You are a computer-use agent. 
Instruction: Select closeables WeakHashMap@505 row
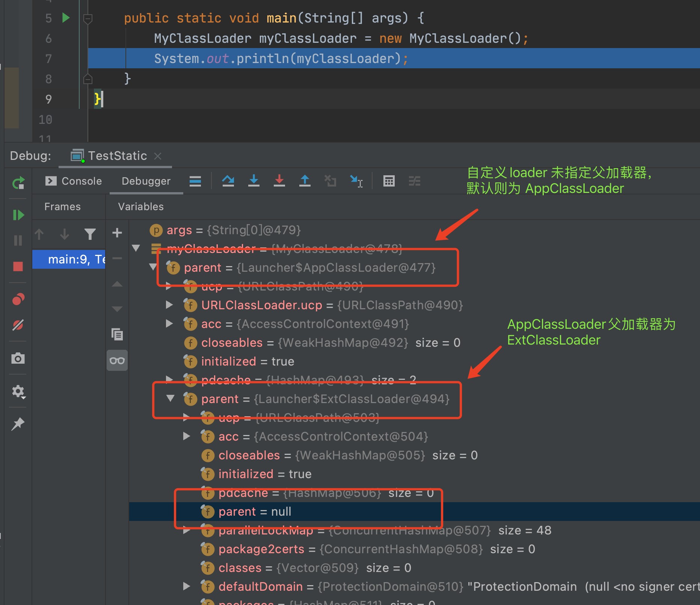[x=415, y=455]
